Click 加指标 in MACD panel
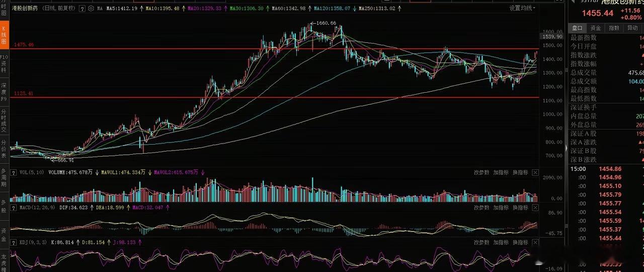 pyautogui.click(x=501, y=207)
